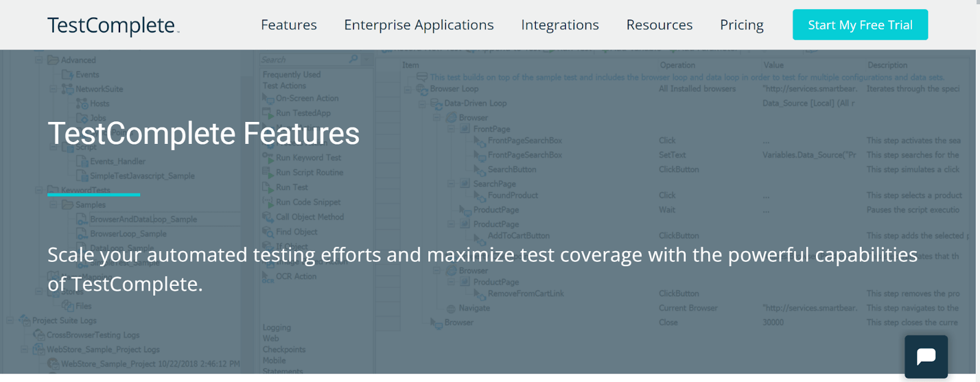Open the Enterprise Applications menu
This screenshot has height=382, width=980.
(x=418, y=25)
